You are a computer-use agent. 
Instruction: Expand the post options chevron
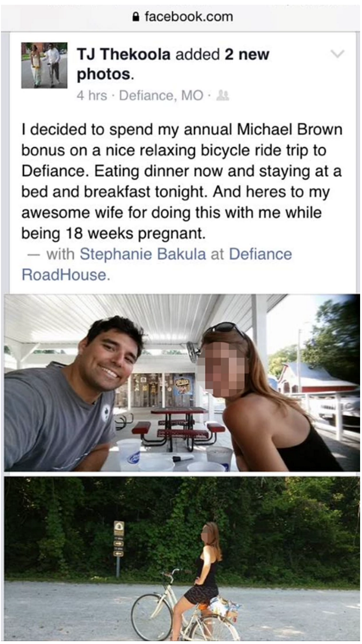[337, 54]
